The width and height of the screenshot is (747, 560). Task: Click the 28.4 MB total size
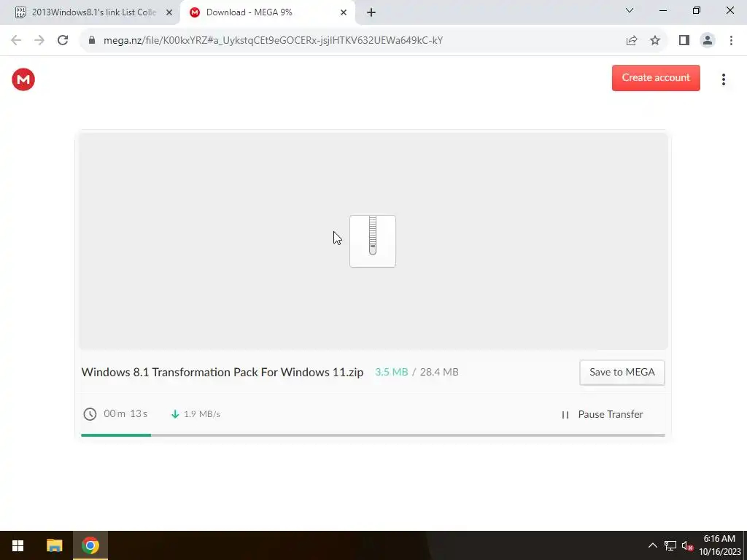pos(438,373)
